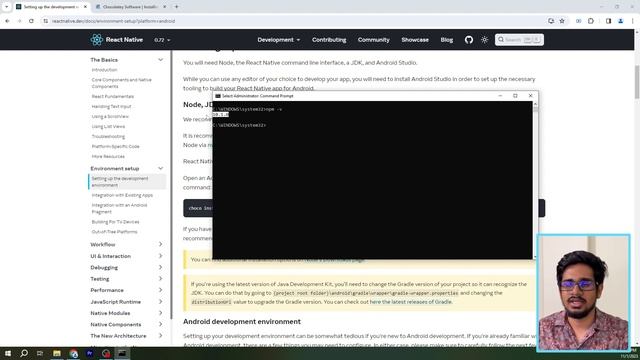Open the tab search dropdown arrow
The width and height of the screenshot is (640, 360).
pos(6,7)
